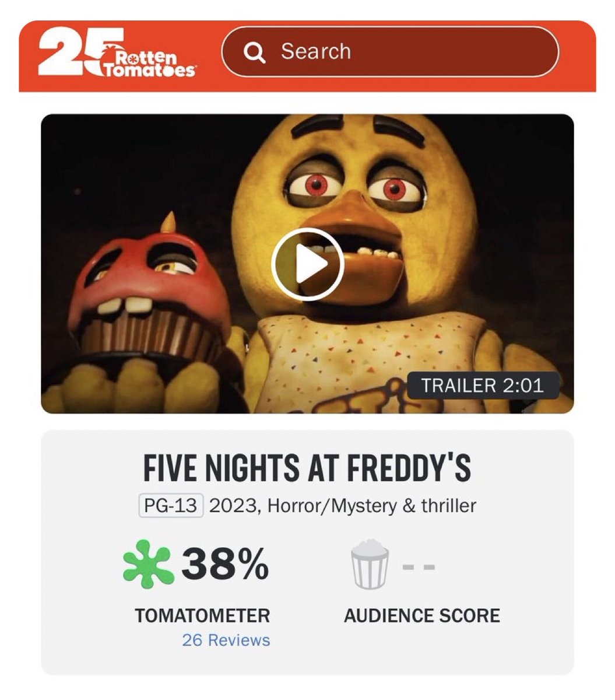Open the 26 Reviews link

pyautogui.click(x=226, y=640)
